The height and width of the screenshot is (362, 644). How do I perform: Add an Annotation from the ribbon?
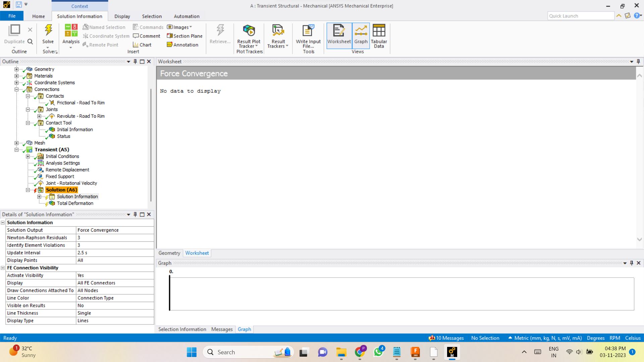(x=182, y=45)
